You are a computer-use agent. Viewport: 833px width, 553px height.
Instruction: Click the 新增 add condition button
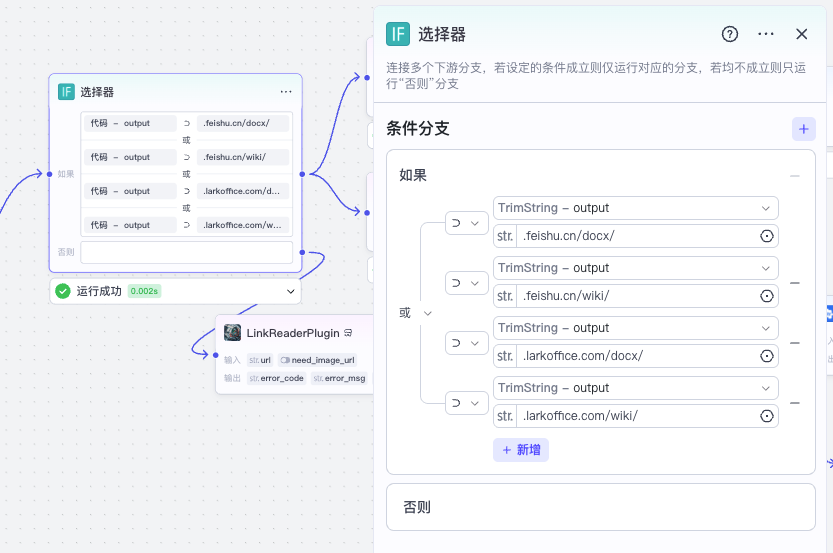click(521, 450)
